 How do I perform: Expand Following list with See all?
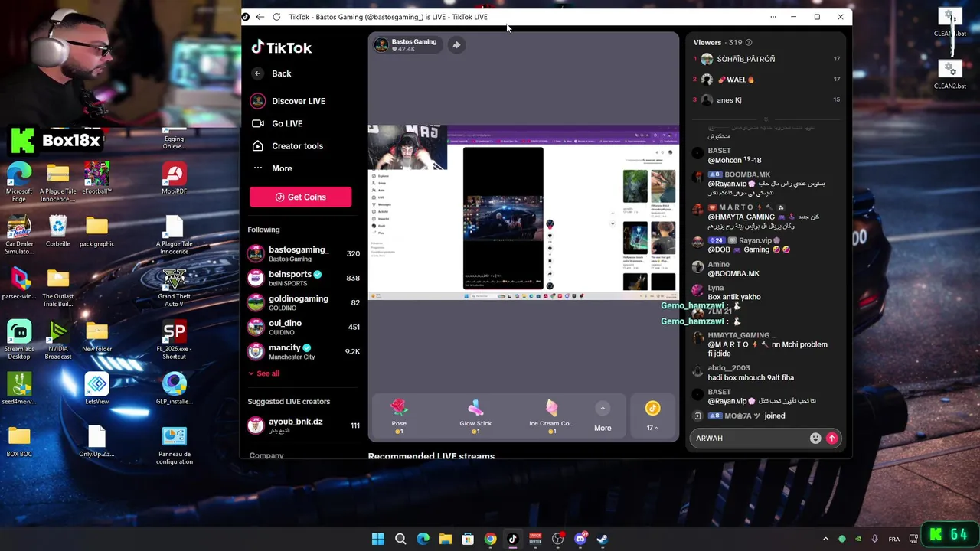coord(263,373)
